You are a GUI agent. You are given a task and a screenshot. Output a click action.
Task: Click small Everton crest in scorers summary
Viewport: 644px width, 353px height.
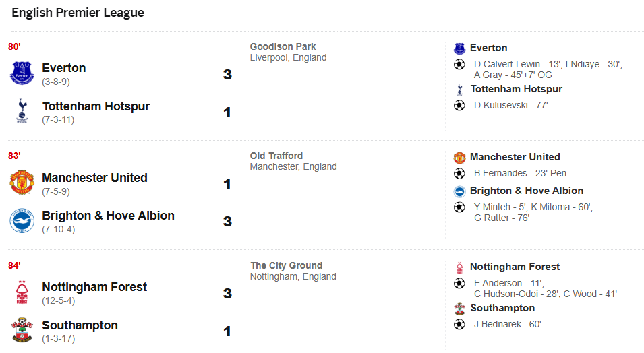click(459, 48)
